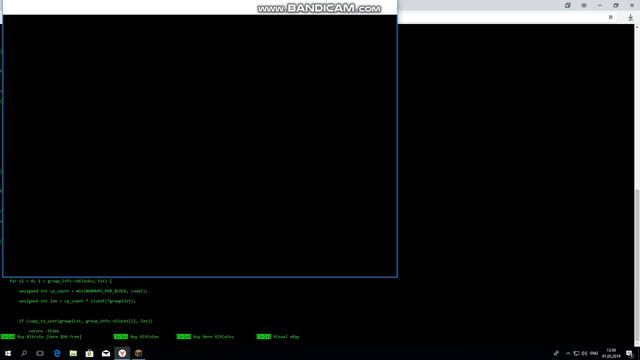640x360 pixels.
Task: Open Mail app from taskbar
Action: 106,353
